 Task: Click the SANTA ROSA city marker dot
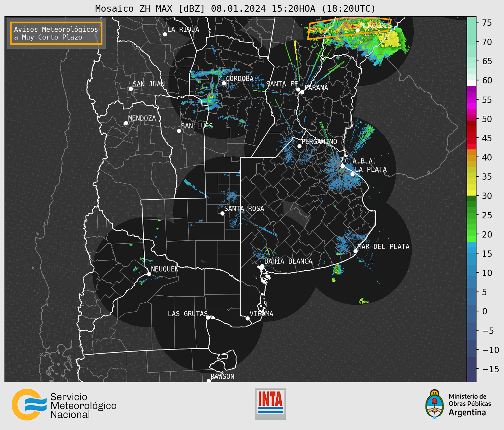[x=222, y=214]
